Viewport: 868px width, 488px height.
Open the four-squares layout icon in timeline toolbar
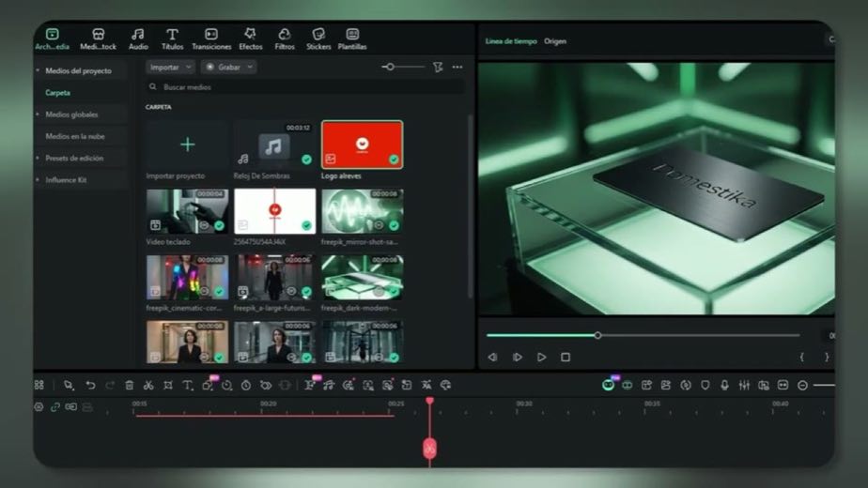point(39,385)
